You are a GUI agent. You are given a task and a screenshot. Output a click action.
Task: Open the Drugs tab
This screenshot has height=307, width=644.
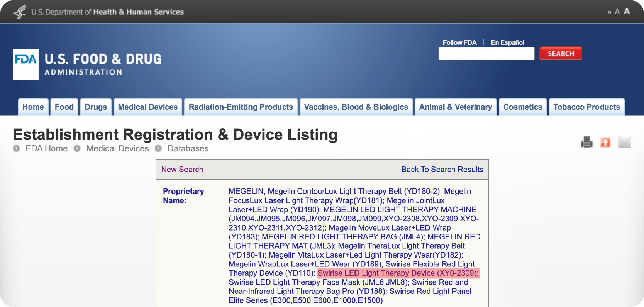96,107
